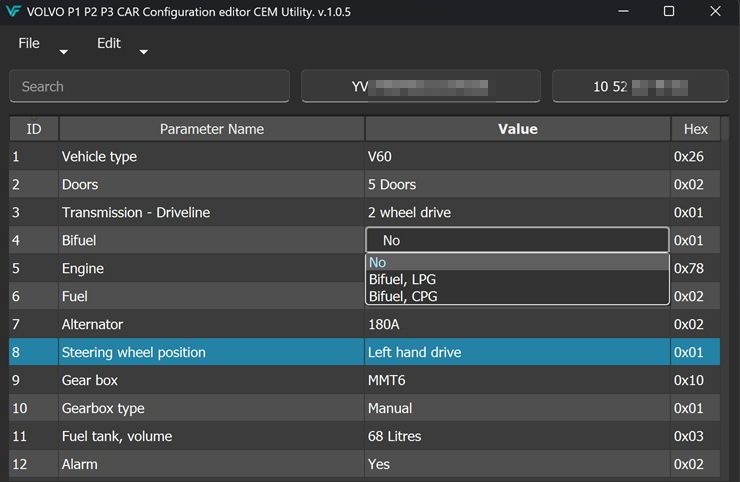This screenshot has width=740, height=482.
Task: Click the ID cell '12'
Action: [x=34, y=464]
